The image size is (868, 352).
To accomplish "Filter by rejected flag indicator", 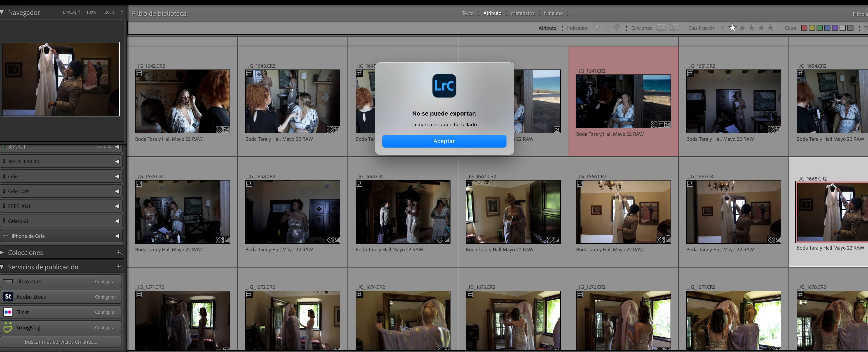I will pos(617,27).
